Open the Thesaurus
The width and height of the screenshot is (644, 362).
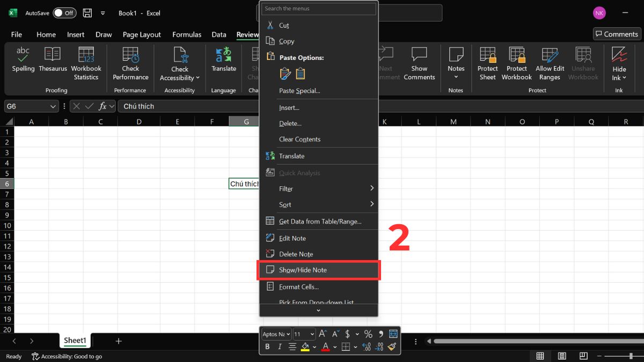[52, 60]
